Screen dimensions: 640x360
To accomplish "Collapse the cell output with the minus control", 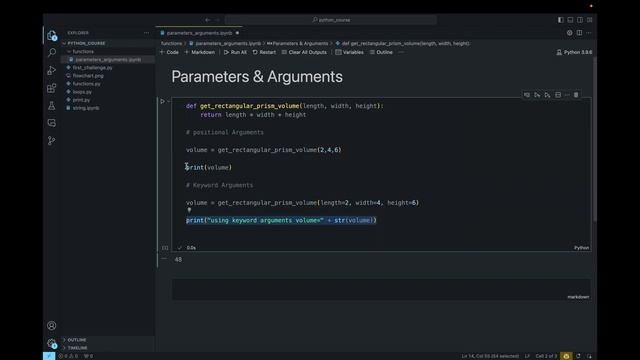I will [x=164, y=258].
